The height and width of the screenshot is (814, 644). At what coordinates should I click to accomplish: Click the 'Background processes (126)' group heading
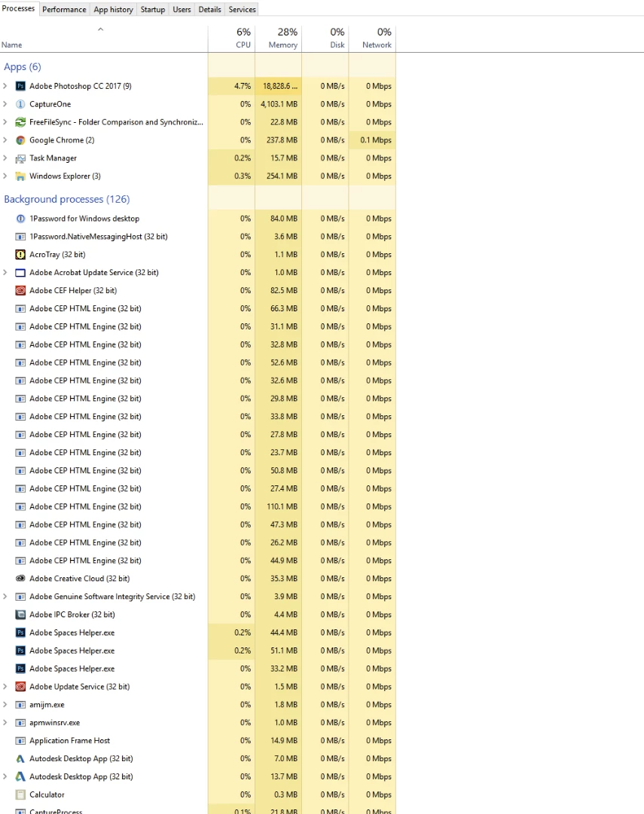point(67,199)
